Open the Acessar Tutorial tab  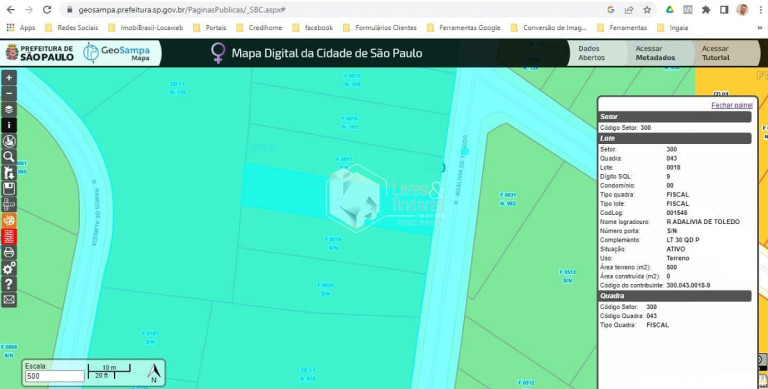(x=716, y=53)
